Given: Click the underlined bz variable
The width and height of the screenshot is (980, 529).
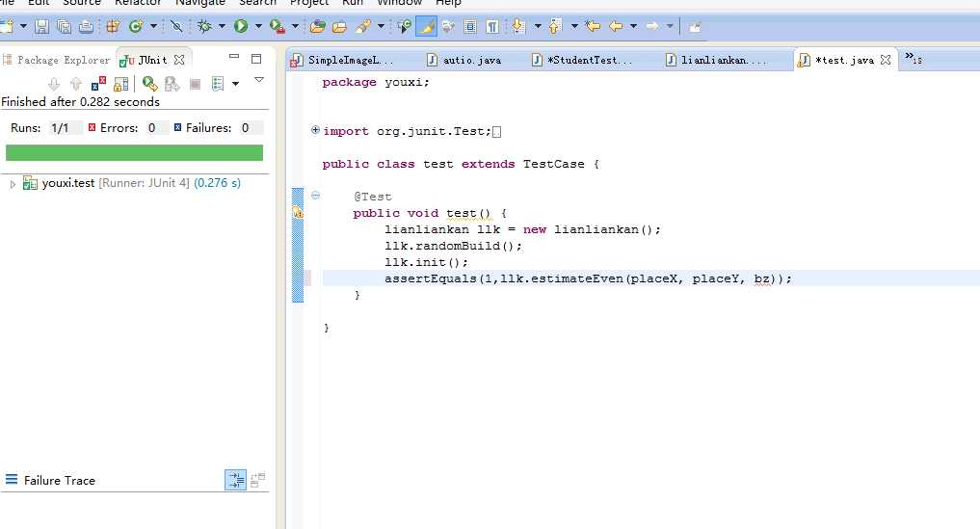Looking at the screenshot, I should 762,278.
